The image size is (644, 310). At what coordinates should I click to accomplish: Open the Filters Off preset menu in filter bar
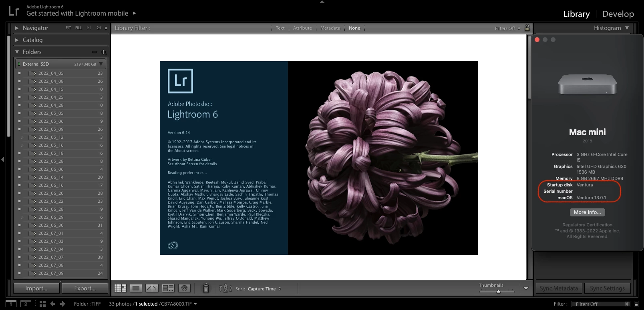tap(507, 28)
